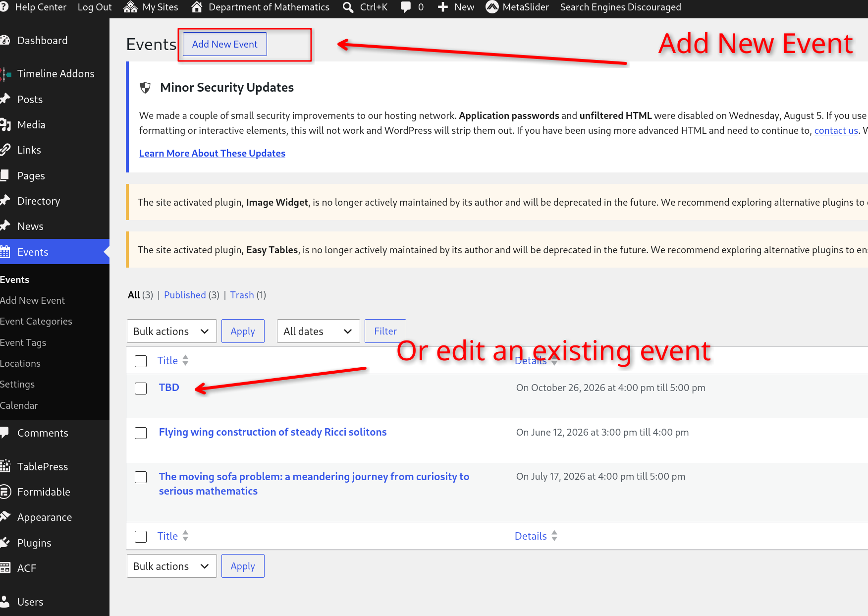Image resolution: width=868 pixels, height=616 pixels.
Task: Click the Links chain icon
Action: 5,150
